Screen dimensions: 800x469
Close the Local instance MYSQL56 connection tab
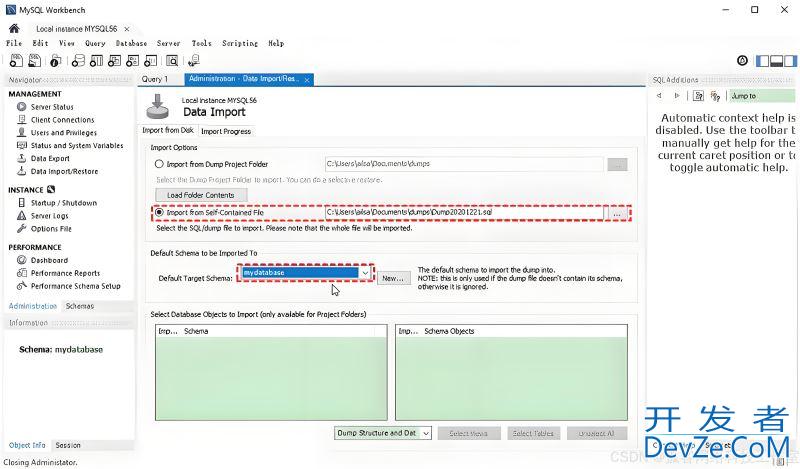click(x=127, y=29)
